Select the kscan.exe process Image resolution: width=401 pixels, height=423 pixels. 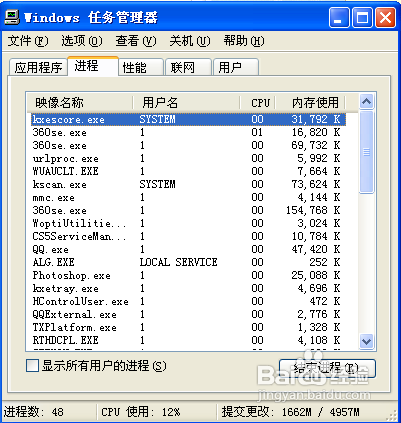click(x=188, y=184)
